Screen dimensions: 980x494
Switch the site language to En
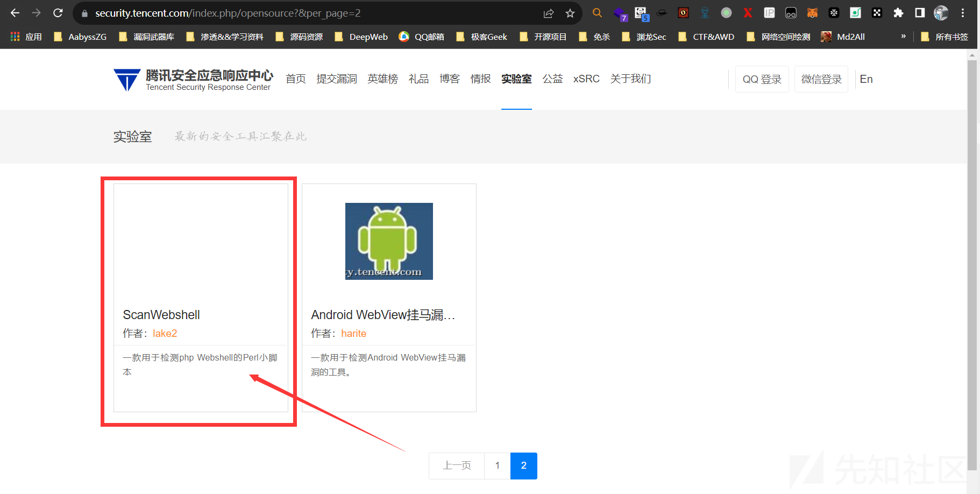866,79
